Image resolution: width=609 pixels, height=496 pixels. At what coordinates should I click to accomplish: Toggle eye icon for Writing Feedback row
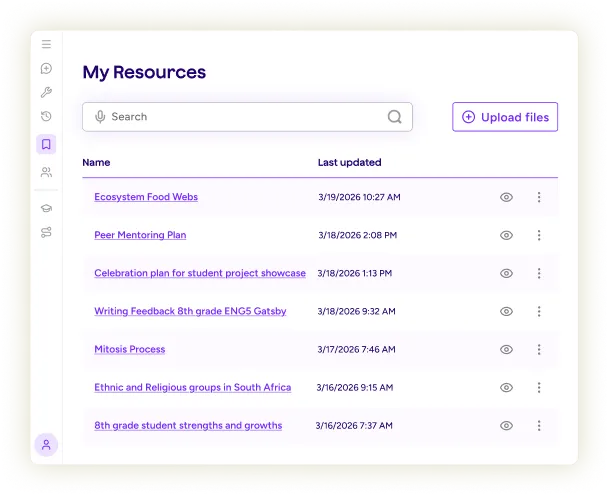[x=506, y=312]
